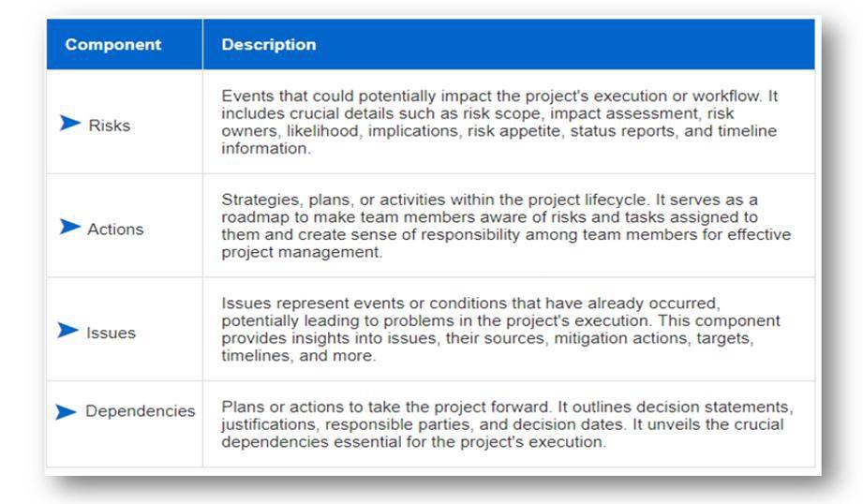The height and width of the screenshot is (504, 863).
Task: Click the Component column header
Action: 113,45
